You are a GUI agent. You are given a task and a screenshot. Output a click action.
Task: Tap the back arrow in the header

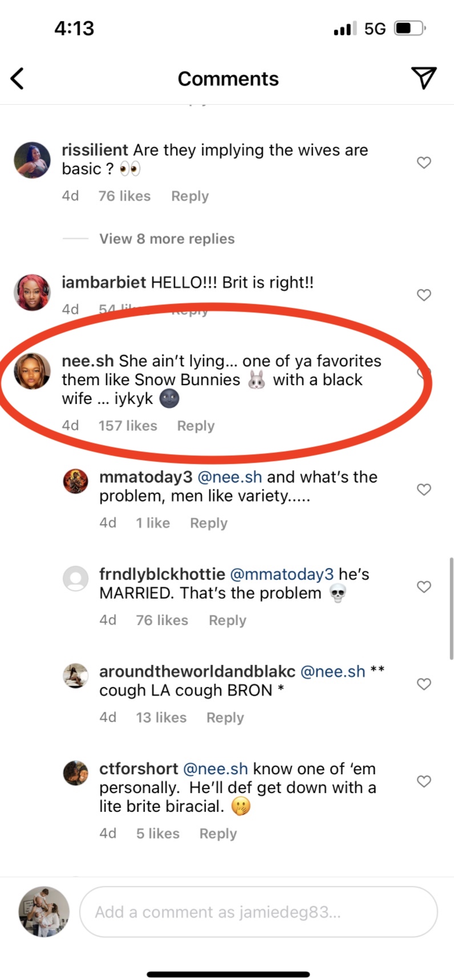(x=18, y=79)
